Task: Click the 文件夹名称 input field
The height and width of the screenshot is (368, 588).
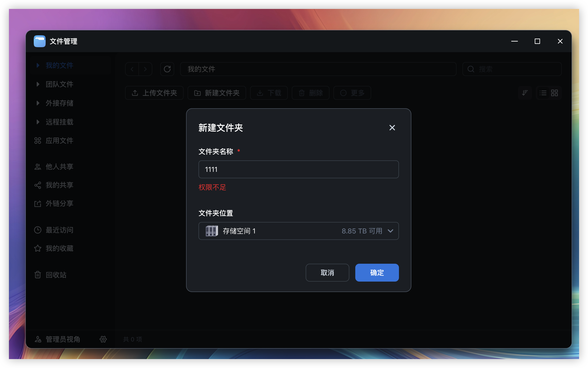Action: [298, 169]
